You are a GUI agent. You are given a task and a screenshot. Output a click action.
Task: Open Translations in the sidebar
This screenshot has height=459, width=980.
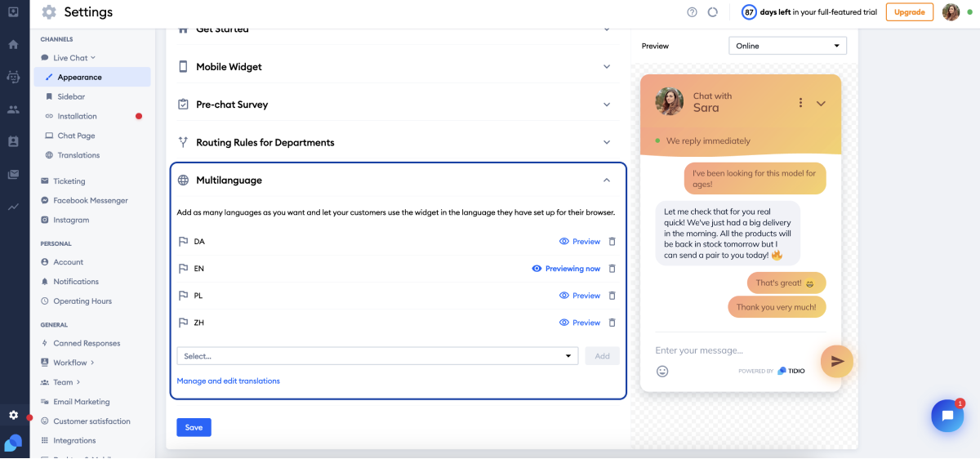click(78, 155)
